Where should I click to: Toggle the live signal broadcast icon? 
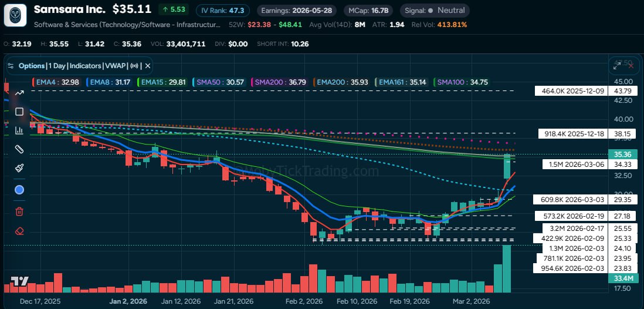pos(135,66)
